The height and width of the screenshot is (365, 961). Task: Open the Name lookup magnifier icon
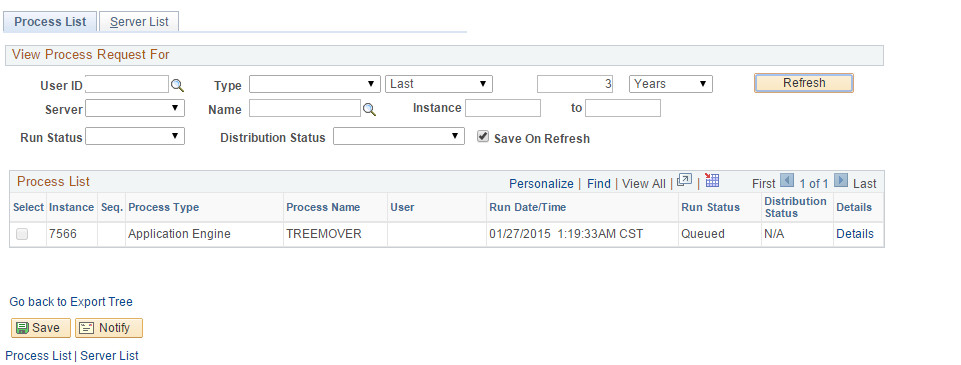click(370, 109)
